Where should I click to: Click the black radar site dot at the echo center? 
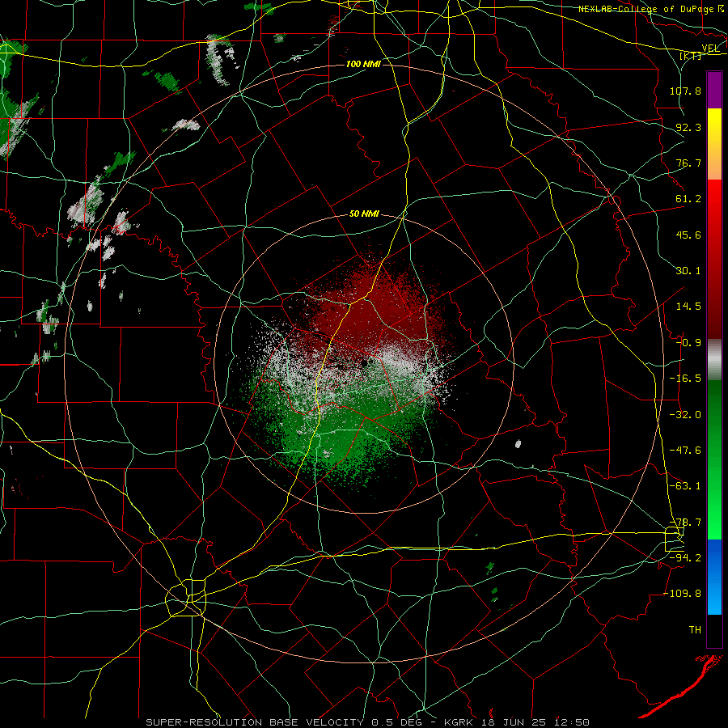point(364,362)
